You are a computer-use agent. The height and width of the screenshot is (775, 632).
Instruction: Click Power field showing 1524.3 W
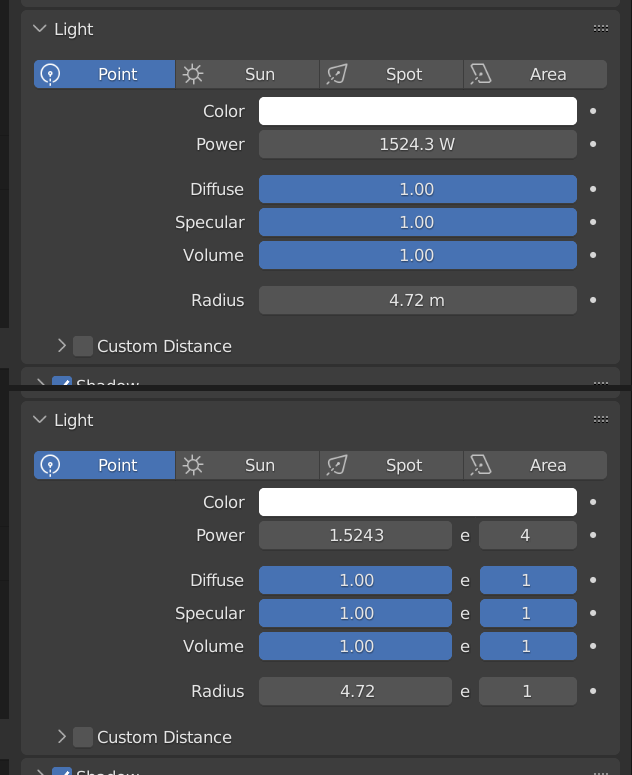point(418,144)
